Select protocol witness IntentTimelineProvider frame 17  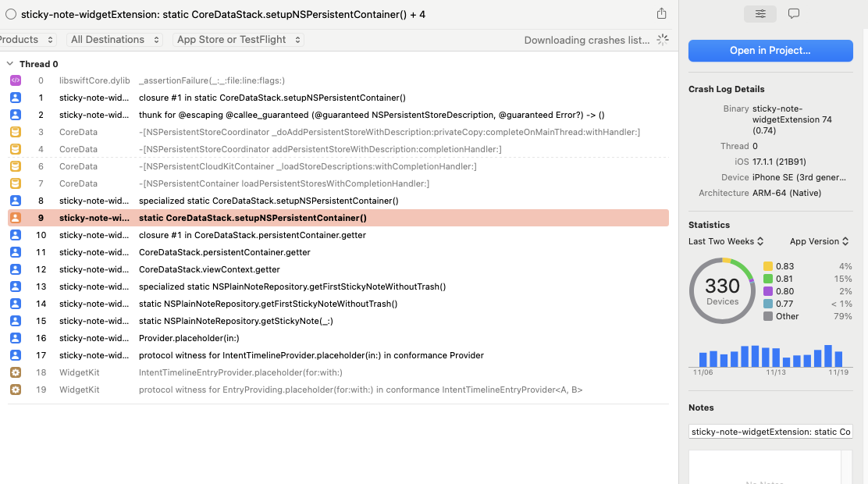coord(311,355)
